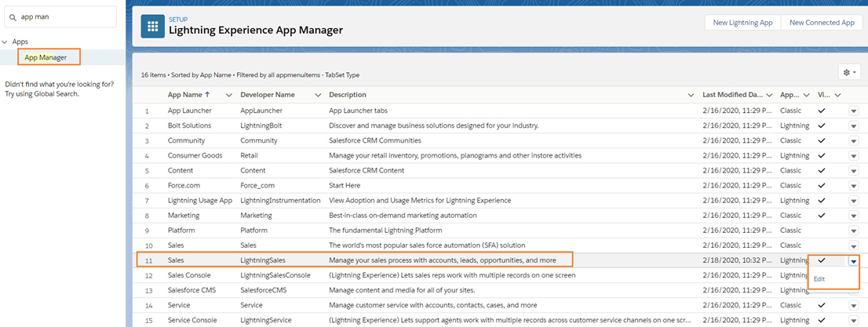This screenshot has height=327, width=868.
Task: Click active row action arrow for LightningSales
Action: (x=854, y=260)
